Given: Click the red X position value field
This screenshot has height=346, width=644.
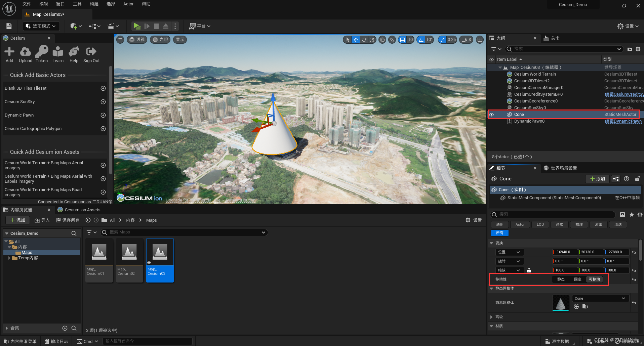Looking at the screenshot, I should pyautogui.click(x=564, y=252).
